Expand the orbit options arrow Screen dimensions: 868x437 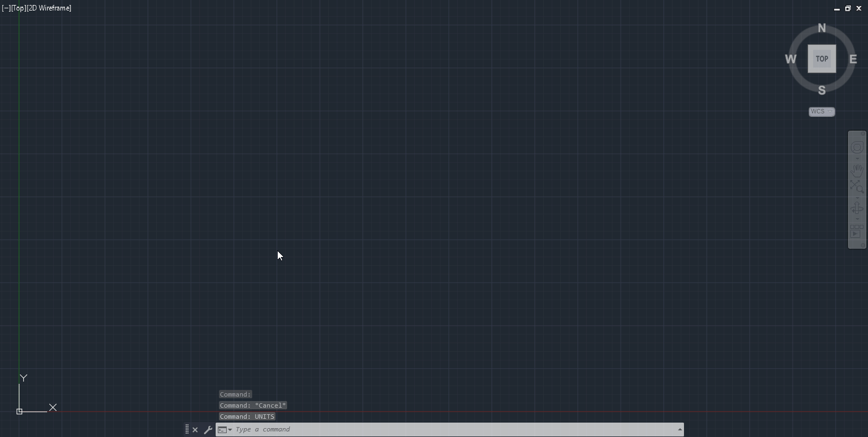point(857,219)
